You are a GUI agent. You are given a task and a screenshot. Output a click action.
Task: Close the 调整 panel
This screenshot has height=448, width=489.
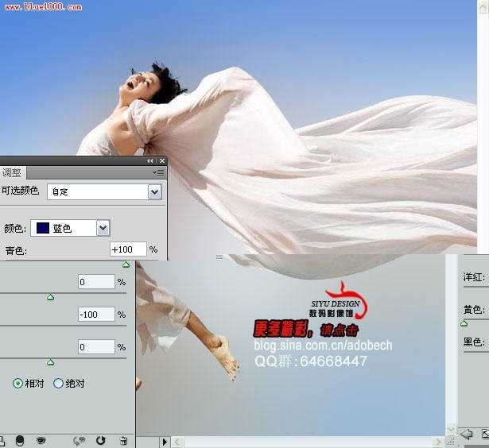(x=162, y=160)
